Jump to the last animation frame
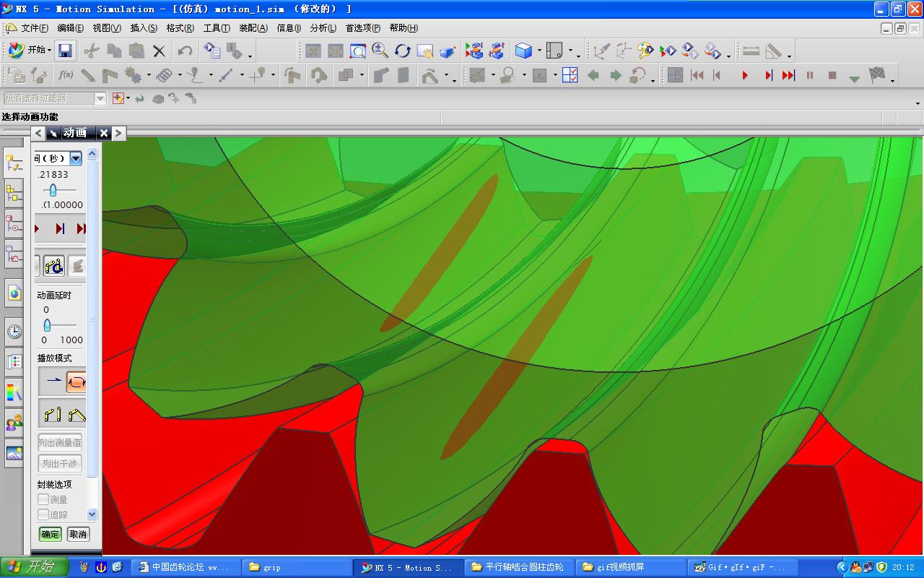The height and width of the screenshot is (578, 924). 788,74
